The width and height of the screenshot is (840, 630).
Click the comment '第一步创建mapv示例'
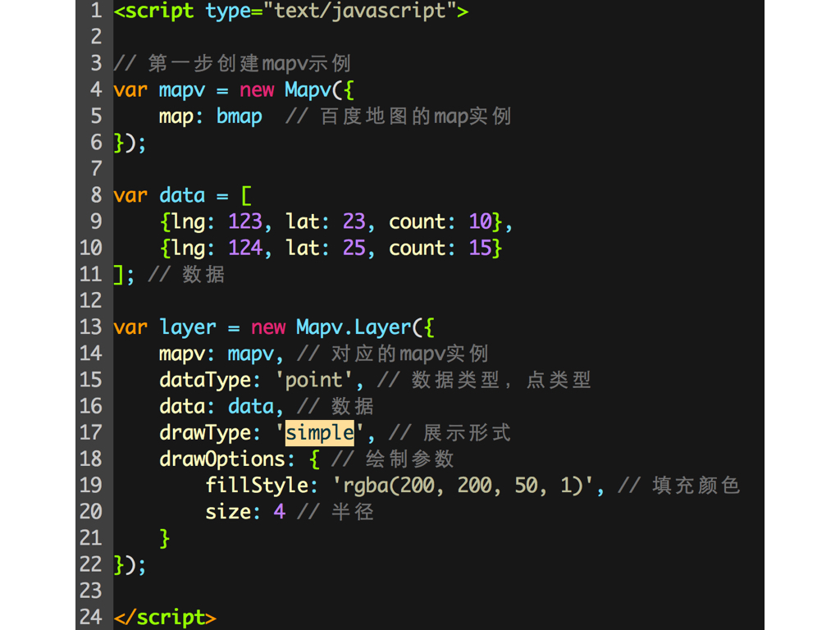tap(249, 64)
